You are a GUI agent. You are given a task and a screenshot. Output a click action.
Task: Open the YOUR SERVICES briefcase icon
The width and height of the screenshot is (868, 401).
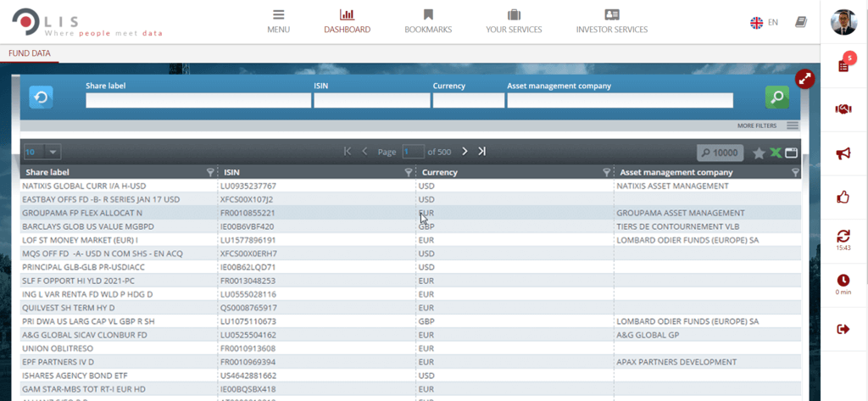(x=514, y=15)
